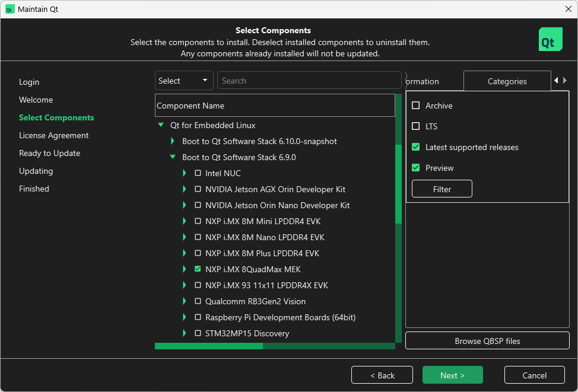Check NXP i.MX 8M Plus LPDDR4 EVK
This screenshot has height=392, width=578.
coord(198,253)
